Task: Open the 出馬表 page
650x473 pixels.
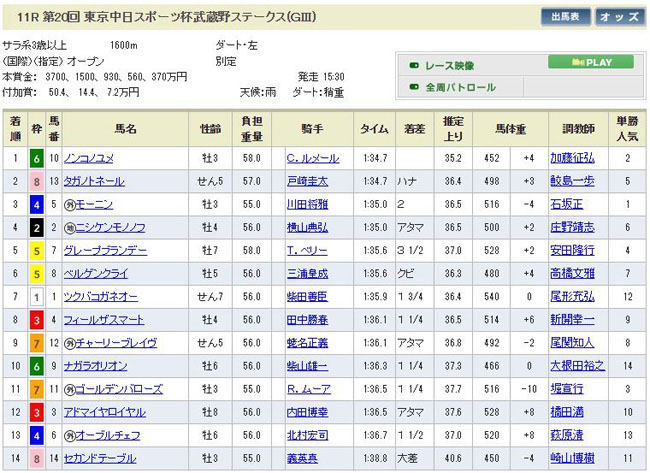Action: point(565,17)
